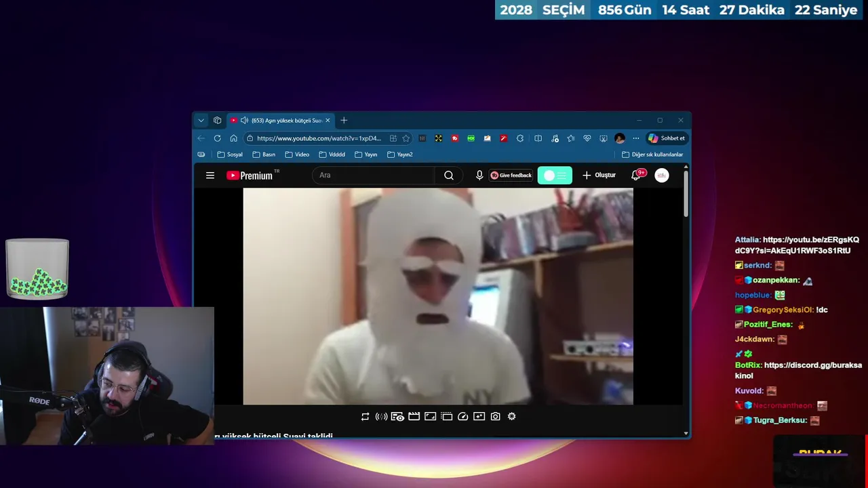
Task: Click the YouTube search magnifier button
Action: (449, 176)
